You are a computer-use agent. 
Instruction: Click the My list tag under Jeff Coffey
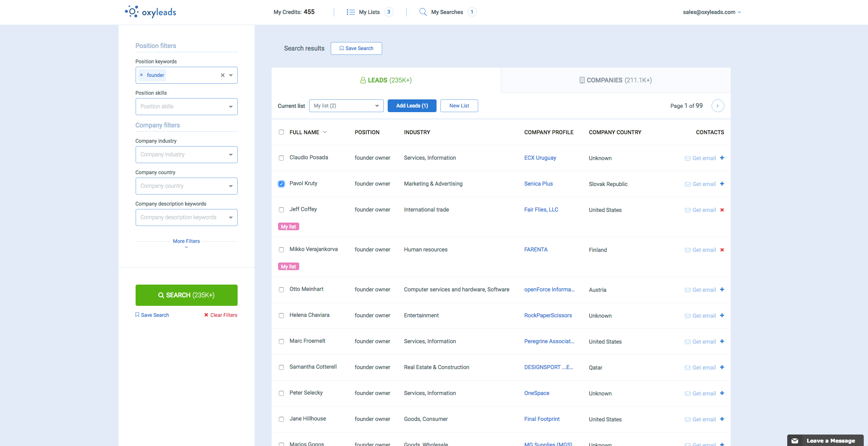[x=288, y=227]
